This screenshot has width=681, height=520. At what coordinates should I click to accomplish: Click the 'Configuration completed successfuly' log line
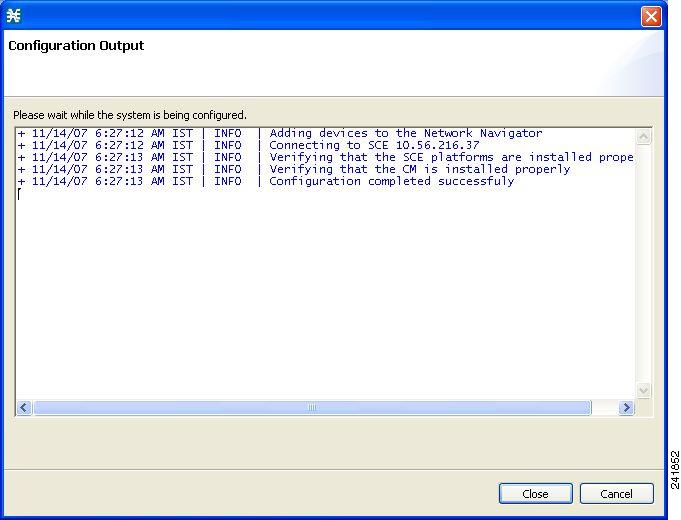(x=266, y=181)
